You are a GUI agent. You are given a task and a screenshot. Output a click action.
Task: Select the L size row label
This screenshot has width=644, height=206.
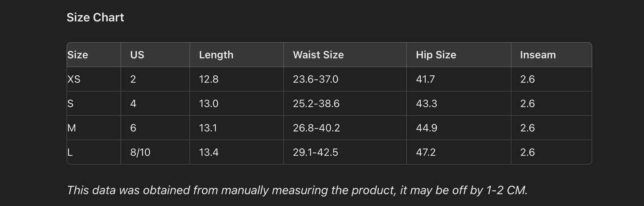[x=70, y=152]
